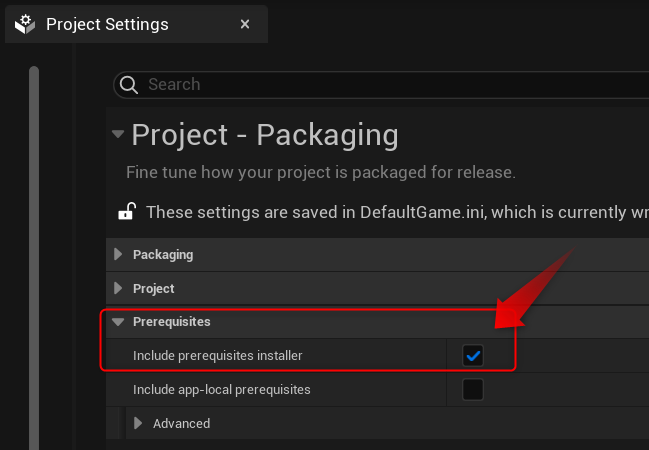Expand the Advanced section arrow
The width and height of the screenshot is (649, 450).
pos(138,423)
